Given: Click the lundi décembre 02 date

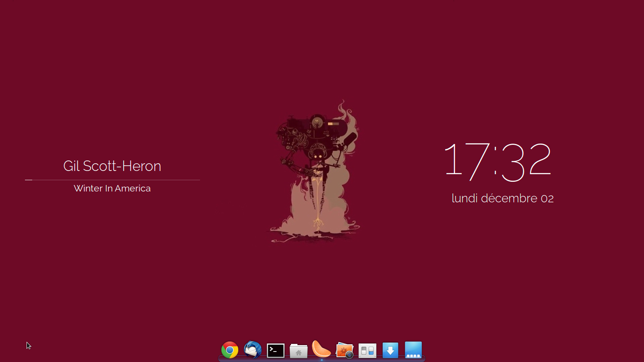Looking at the screenshot, I should coord(503,198).
